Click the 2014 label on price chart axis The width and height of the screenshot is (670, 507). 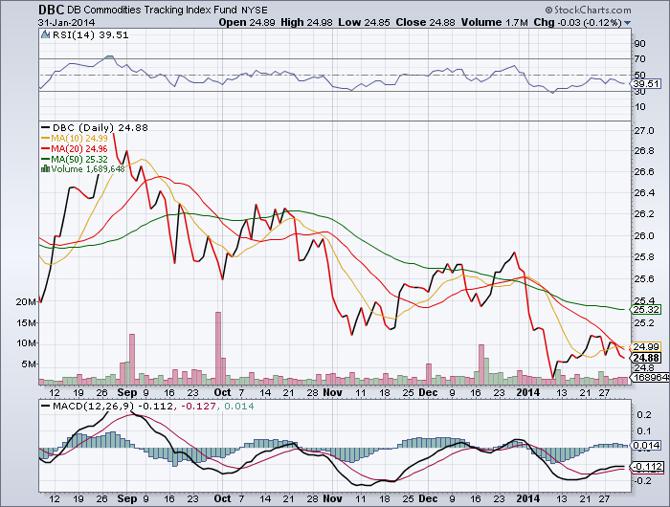pos(528,393)
